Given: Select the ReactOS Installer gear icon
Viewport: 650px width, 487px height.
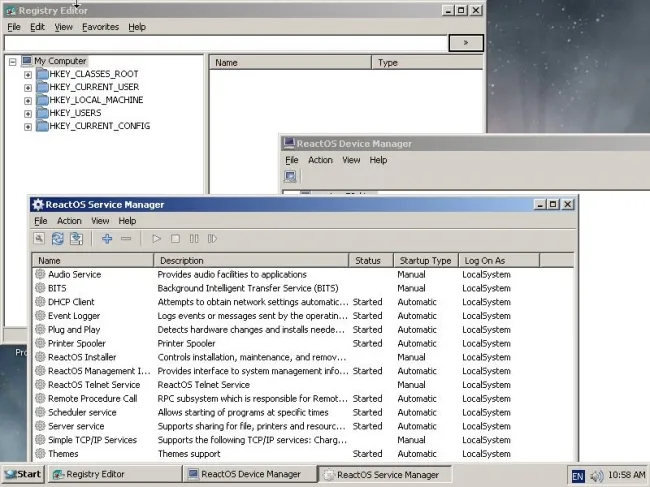Looking at the screenshot, I should coord(40,356).
